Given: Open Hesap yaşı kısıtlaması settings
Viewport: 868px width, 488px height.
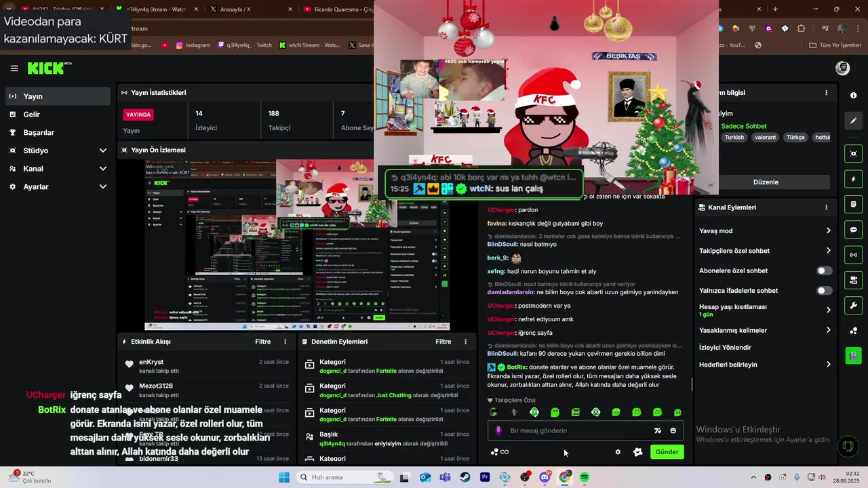Looking at the screenshot, I should 765,310.
